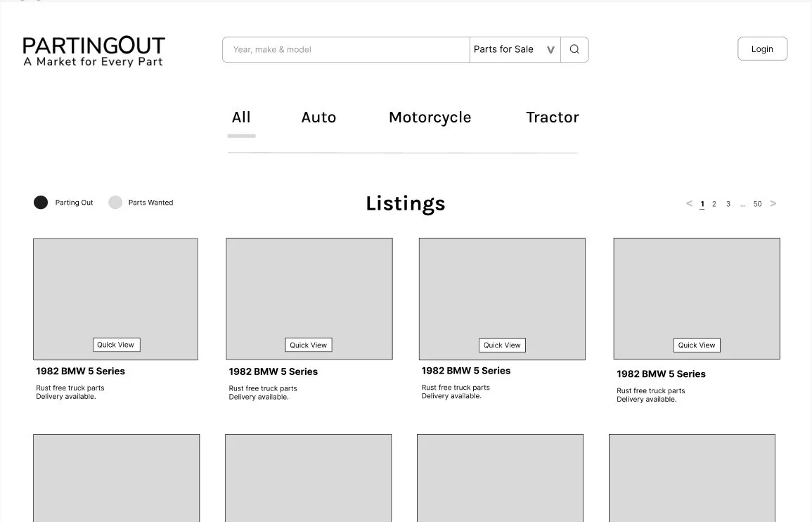
Task: Click first listing title 1982 BMW 5 Series
Action: (80, 371)
